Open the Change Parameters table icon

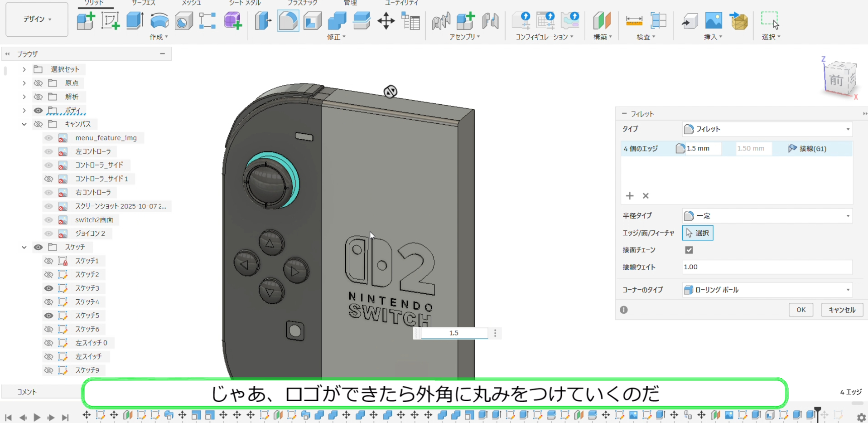pyautogui.click(x=411, y=21)
